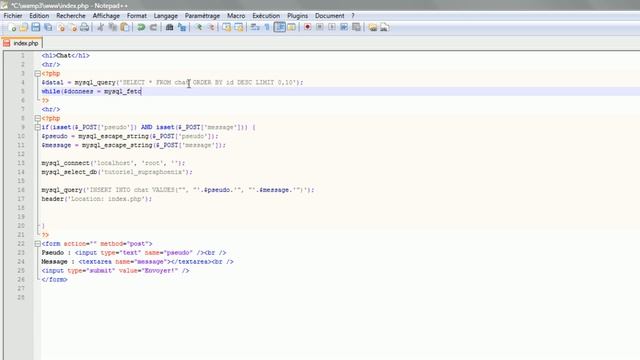
Task: Click the closing </form> tag line
Action: pyautogui.click(x=54, y=280)
